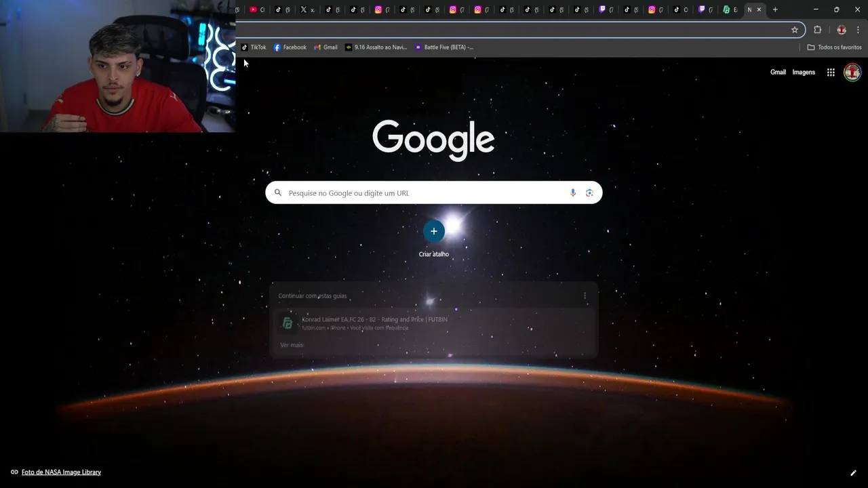Click the Imagens link
This screenshot has width=868, height=488.
tap(804, 73)
